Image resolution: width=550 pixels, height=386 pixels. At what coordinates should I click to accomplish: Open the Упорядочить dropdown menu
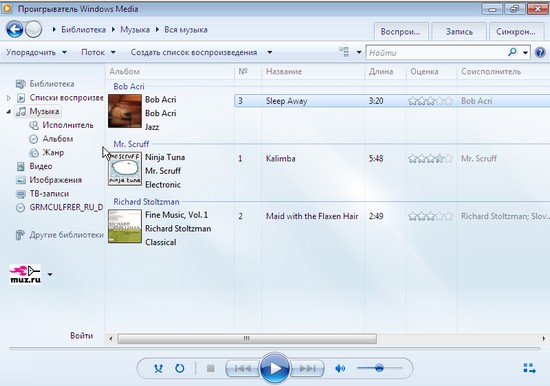tap(36, 52)
